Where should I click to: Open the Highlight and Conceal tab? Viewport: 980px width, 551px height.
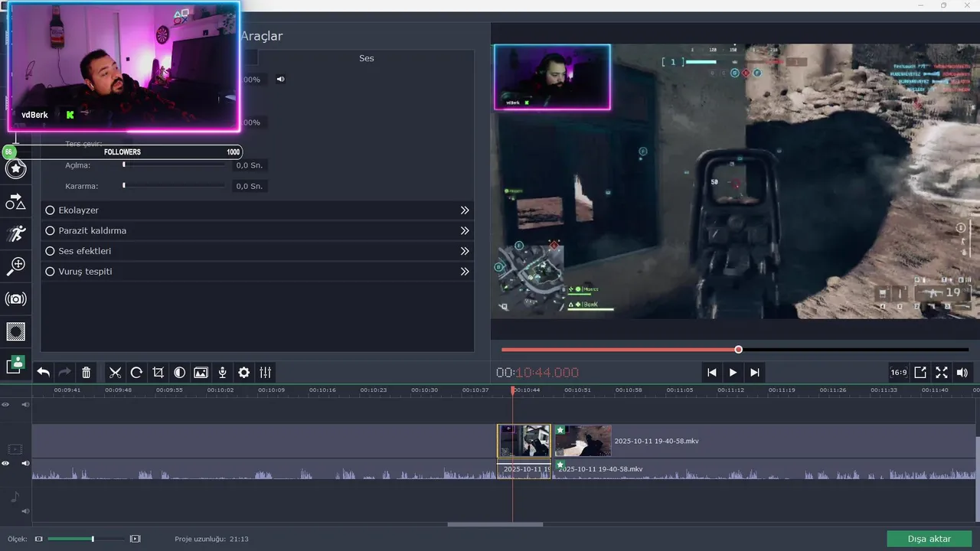pyautogui.click(x=15, y=331)
